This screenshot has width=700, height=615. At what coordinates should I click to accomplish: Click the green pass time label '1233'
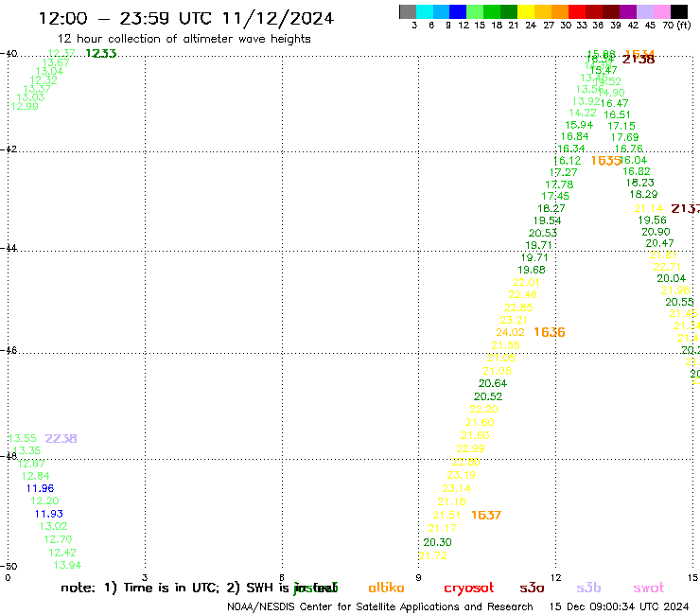pyautogui.click(x=101, y=54)
